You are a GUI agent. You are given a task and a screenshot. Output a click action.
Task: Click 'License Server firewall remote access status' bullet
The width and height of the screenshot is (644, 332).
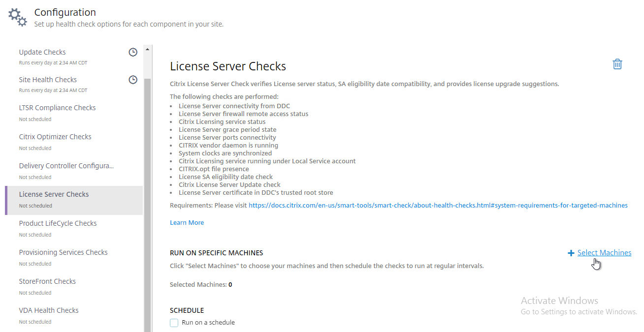[x=244, y=114]
